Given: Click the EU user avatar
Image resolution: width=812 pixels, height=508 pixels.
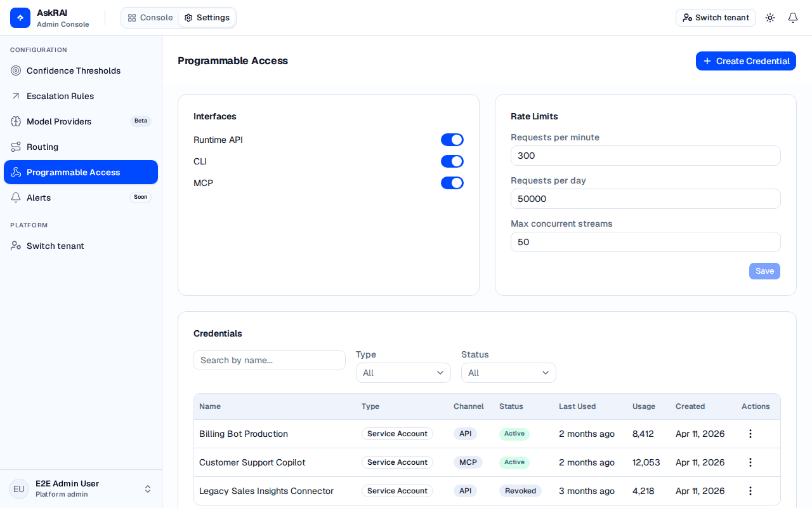Looking at the screenshot, I should [x=19, y=489].
